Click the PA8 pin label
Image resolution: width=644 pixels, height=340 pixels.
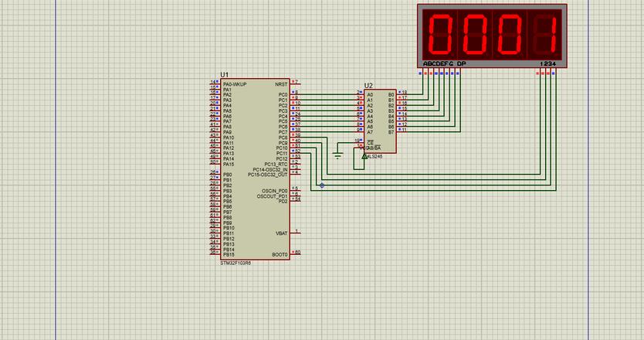click(x=228, y=127)
